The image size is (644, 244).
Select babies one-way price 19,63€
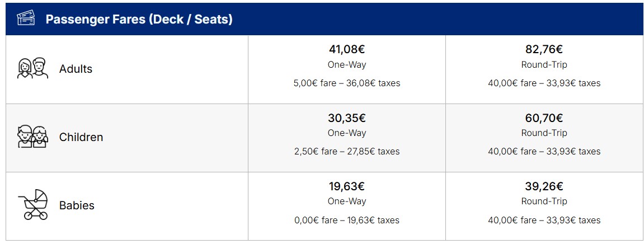coord(347,186)
